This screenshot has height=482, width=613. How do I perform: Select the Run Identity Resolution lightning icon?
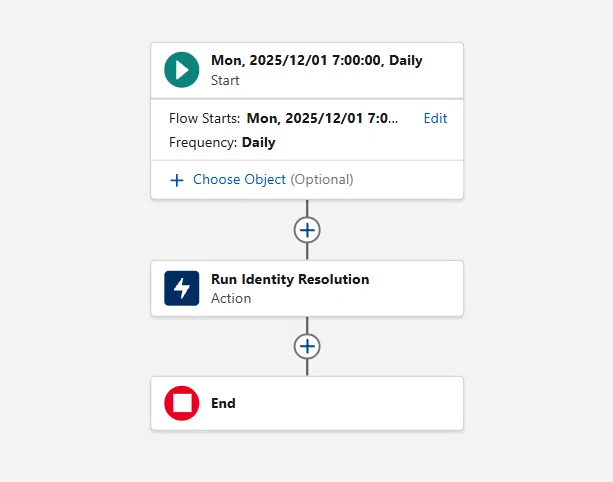click(181, 288)
